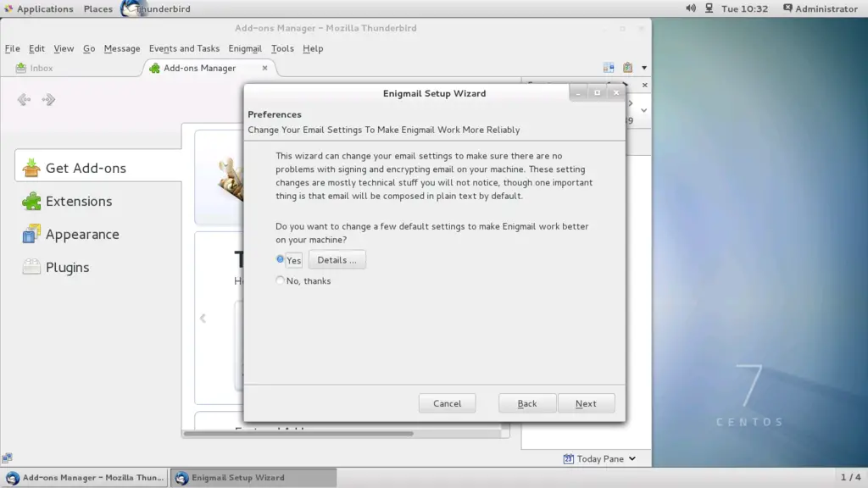
Task: Click the forward arrow in Add-ons Manager
Action: (48, 100)
